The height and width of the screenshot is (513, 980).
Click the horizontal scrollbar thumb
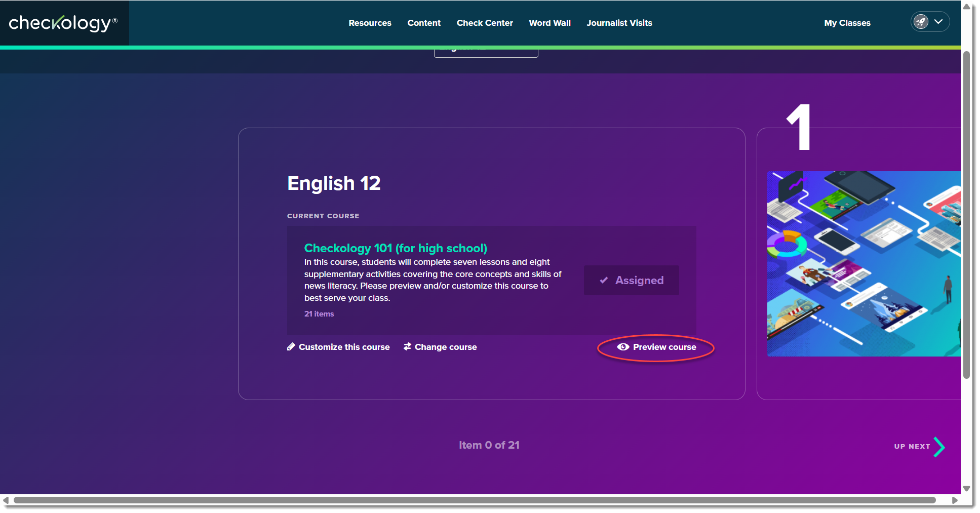pos(475,500)
